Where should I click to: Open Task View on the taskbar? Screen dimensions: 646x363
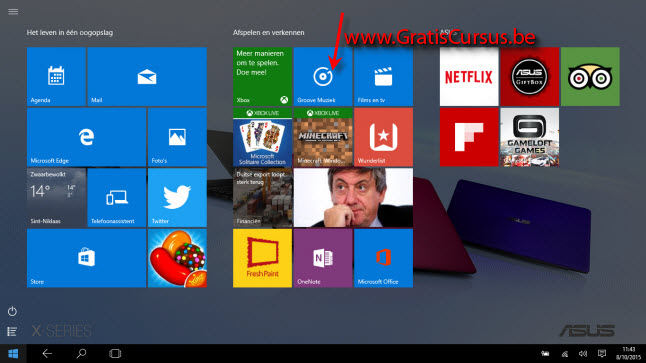click(115, 354)
